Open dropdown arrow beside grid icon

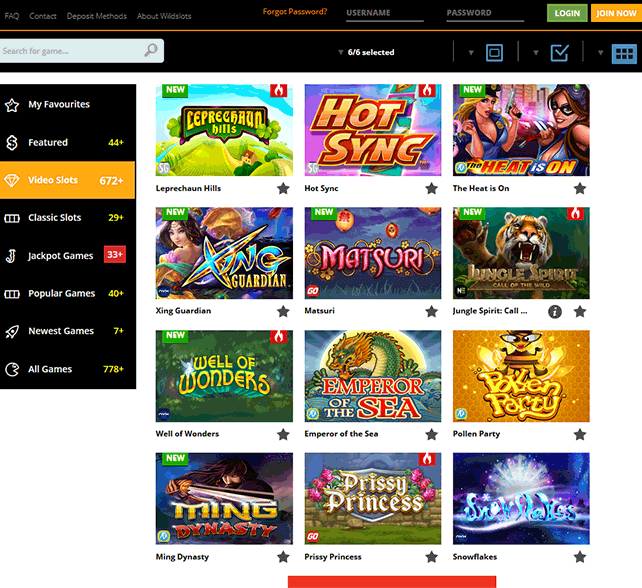pyautogui.click(x=600, y=53)
